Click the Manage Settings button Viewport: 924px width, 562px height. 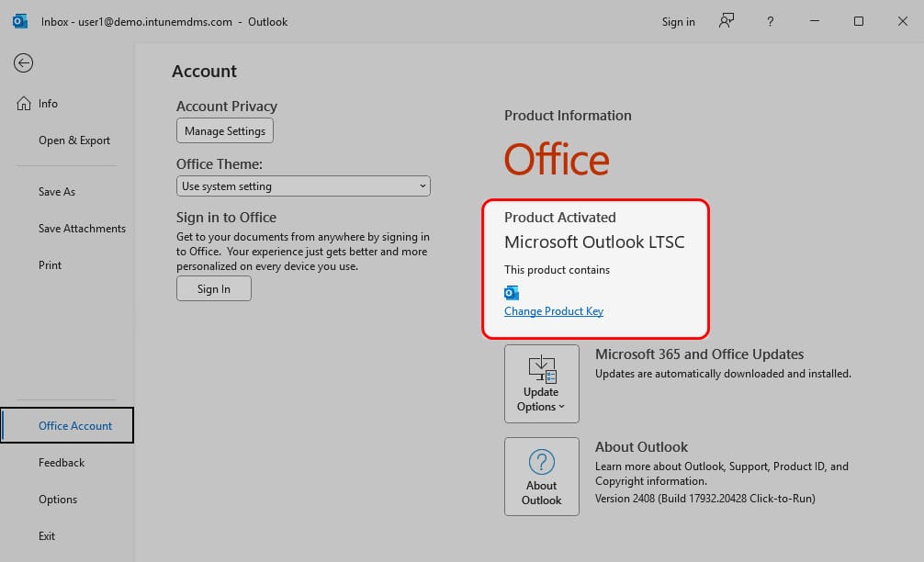tap(225, 130)
